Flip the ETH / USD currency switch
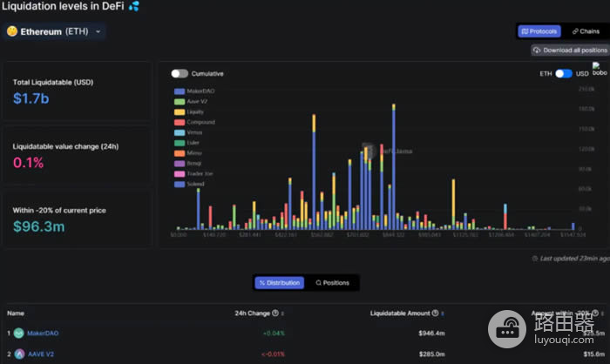Viewport: 610px width, 364px height. pos(563,73)
